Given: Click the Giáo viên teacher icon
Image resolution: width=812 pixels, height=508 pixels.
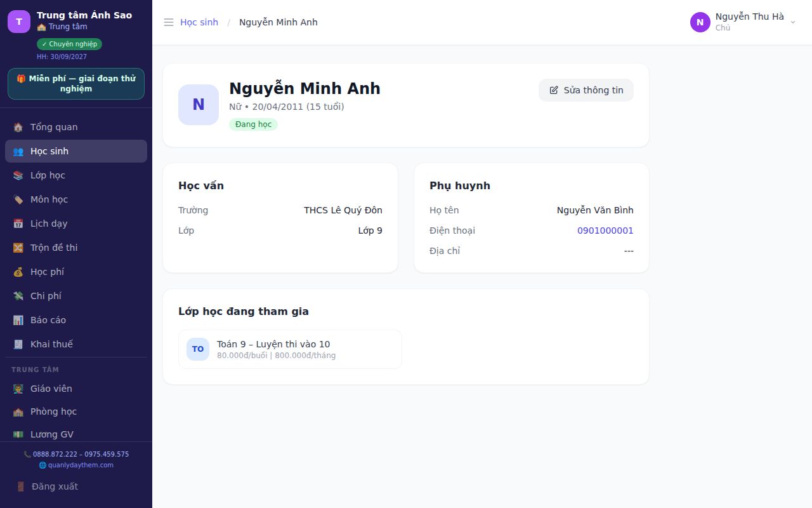Looking at the screenshot, I should (18, 389).
